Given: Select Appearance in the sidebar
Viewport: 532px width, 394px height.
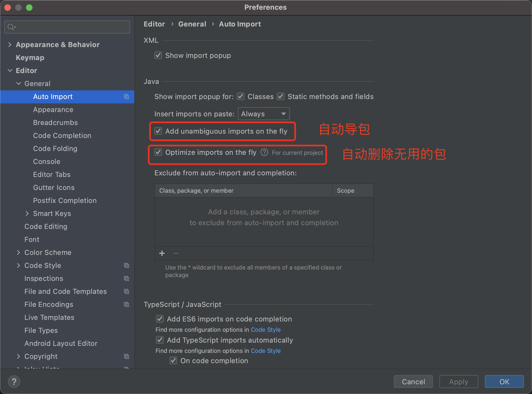Looking at the screenshot, I should pos(53,109).
